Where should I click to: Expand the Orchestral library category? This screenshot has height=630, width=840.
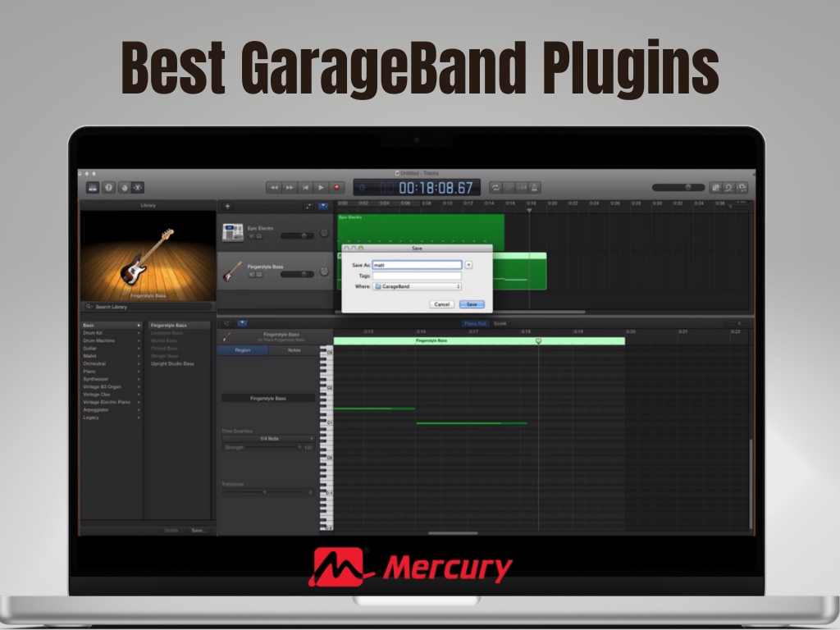(112, 363)
